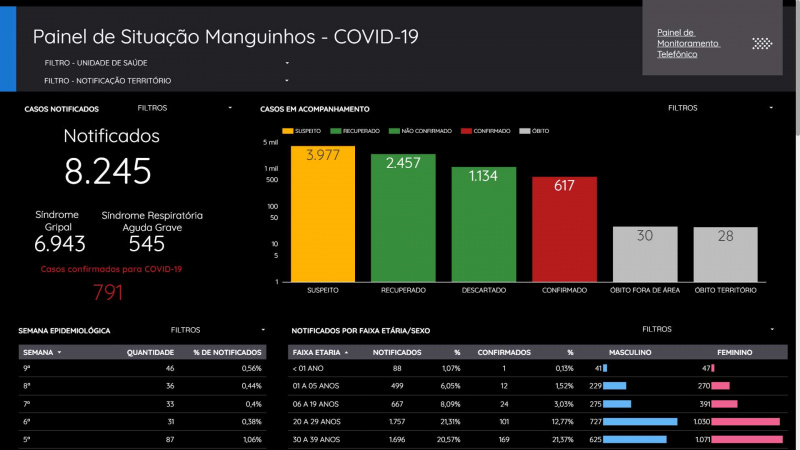Click the sort arrow next to SEMANA header

click(x=60, y=353)
